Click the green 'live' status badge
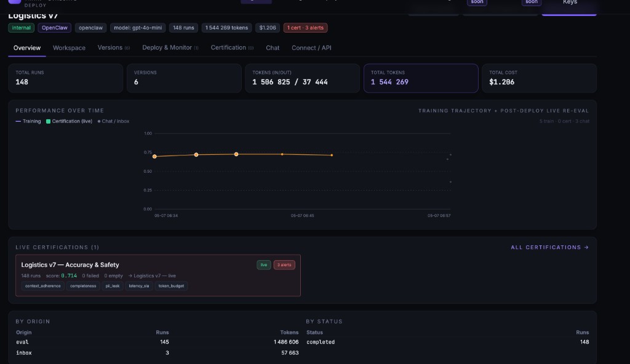Screen dimensions: 630x364 [264, 265]
